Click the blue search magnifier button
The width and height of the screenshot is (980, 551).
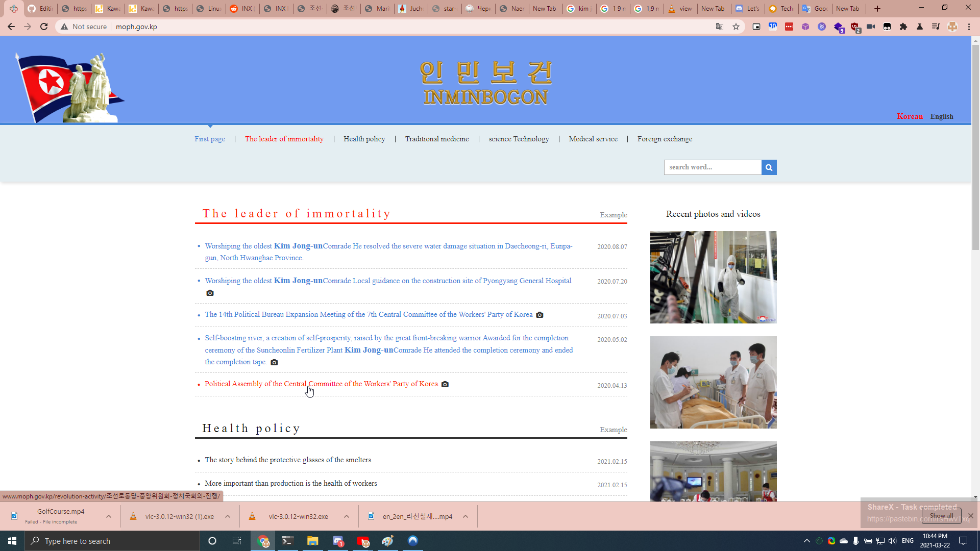coord(769,167)
